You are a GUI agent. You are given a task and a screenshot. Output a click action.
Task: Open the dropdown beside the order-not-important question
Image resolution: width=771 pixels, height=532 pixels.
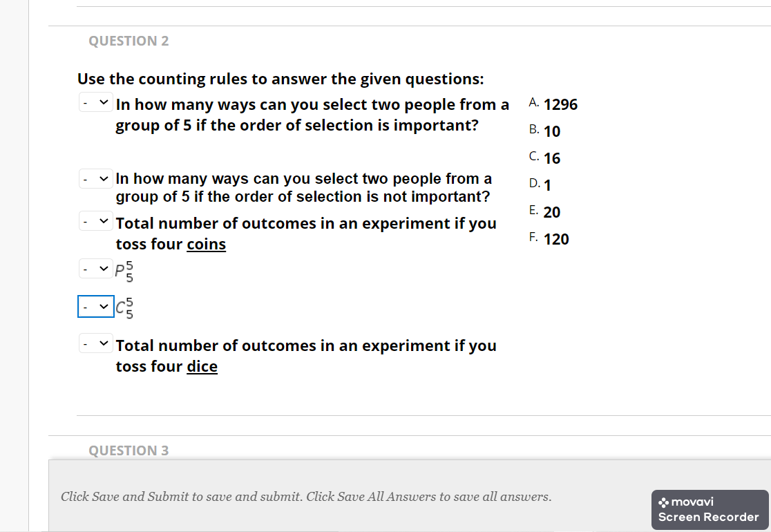click(x=95, y=178)
